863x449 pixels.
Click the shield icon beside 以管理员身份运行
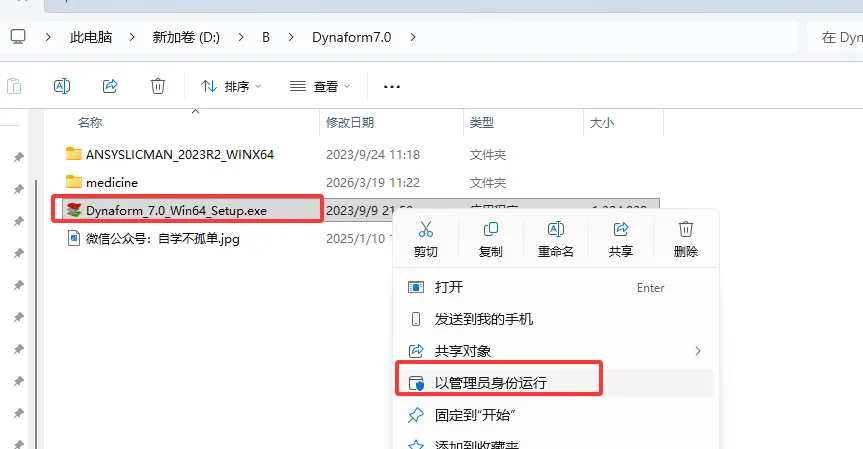pos(416,383)
